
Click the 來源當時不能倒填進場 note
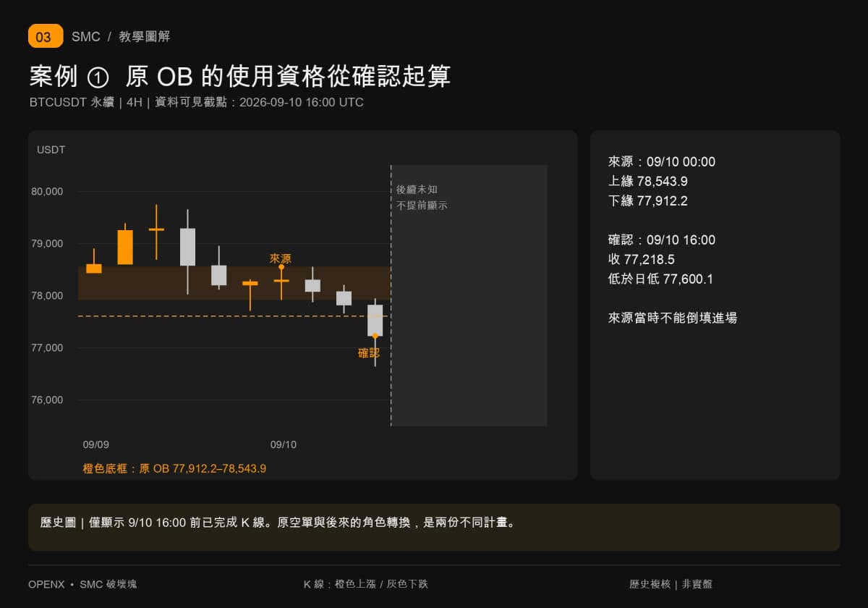tap(673, 318)
